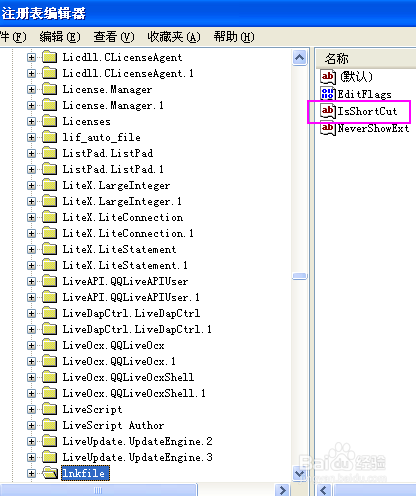Click the folder icon of LiveUpdate.UpdateEngine.2

tap(50, 441)
